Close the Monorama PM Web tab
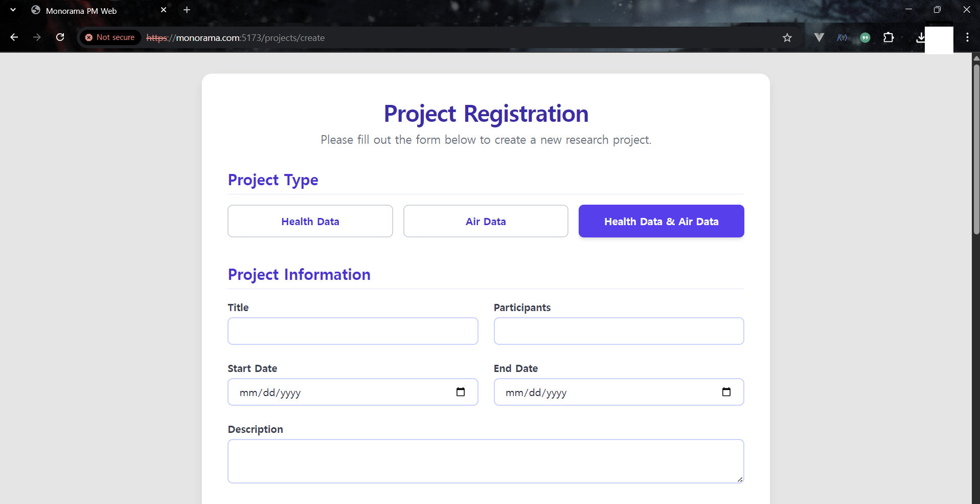The image size is (980, 504). point(164,10)
